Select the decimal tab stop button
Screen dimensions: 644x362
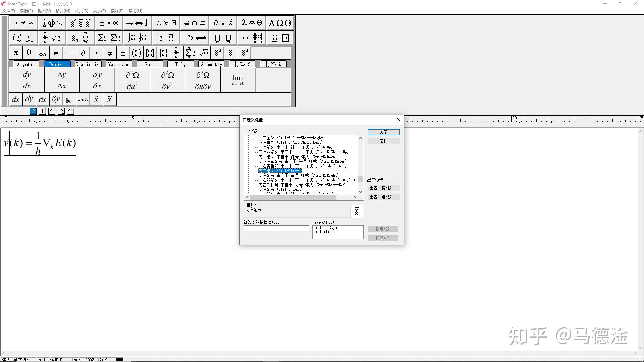click(70, 111)
